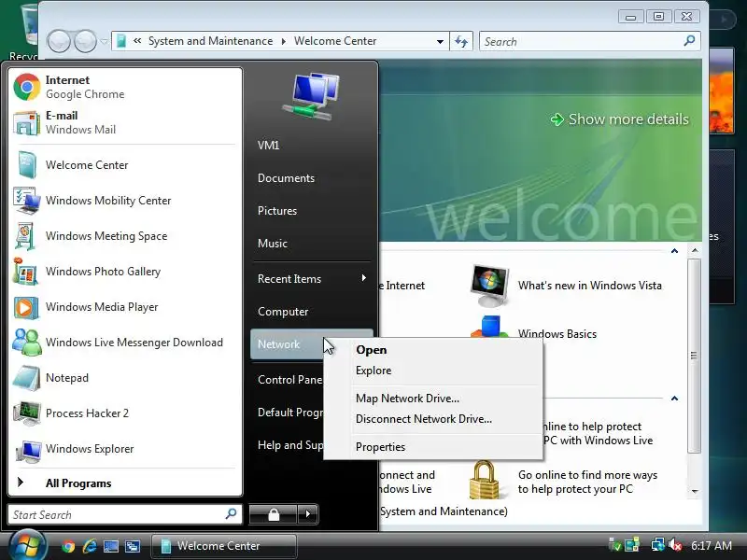The image size is (747, 560).
Task: Launch Windows Mail E-mail entry
Action: tap(125, 122)
